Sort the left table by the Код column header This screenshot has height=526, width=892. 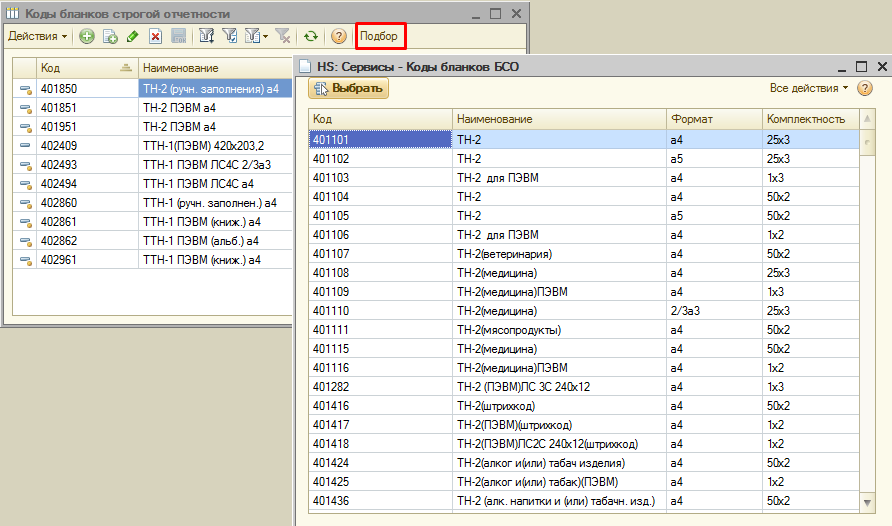(87, 68)
